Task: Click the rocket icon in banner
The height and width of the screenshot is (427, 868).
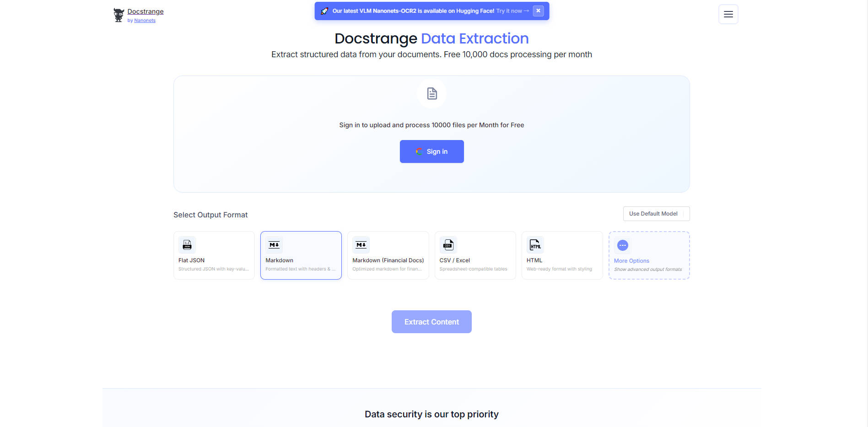Action: click(x=324, y=11)
